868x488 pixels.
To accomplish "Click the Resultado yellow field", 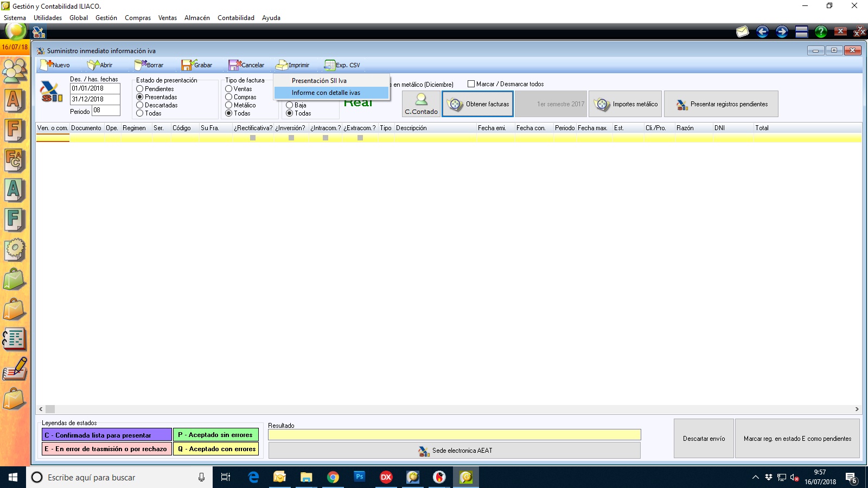I will click(455, 435).
